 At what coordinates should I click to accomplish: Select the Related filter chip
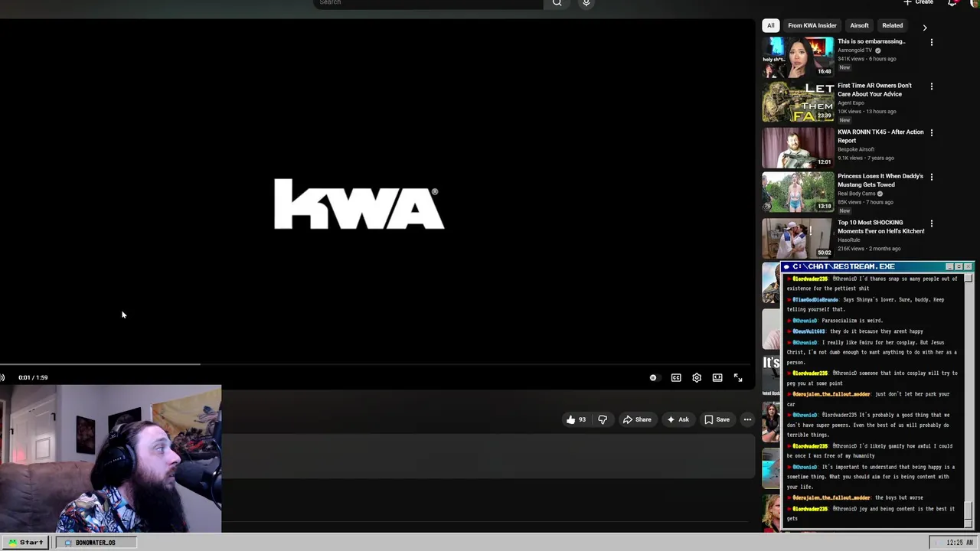point(893,25)
